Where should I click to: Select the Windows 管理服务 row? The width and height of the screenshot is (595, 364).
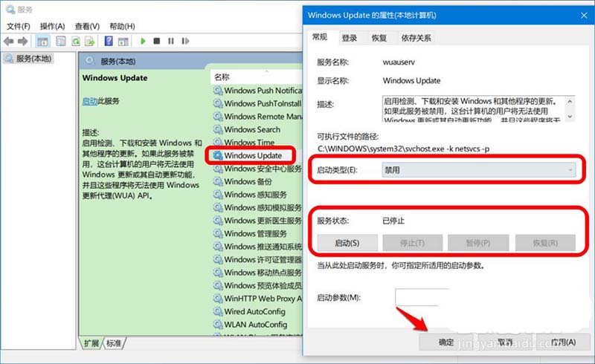click(x=257, y=233)
